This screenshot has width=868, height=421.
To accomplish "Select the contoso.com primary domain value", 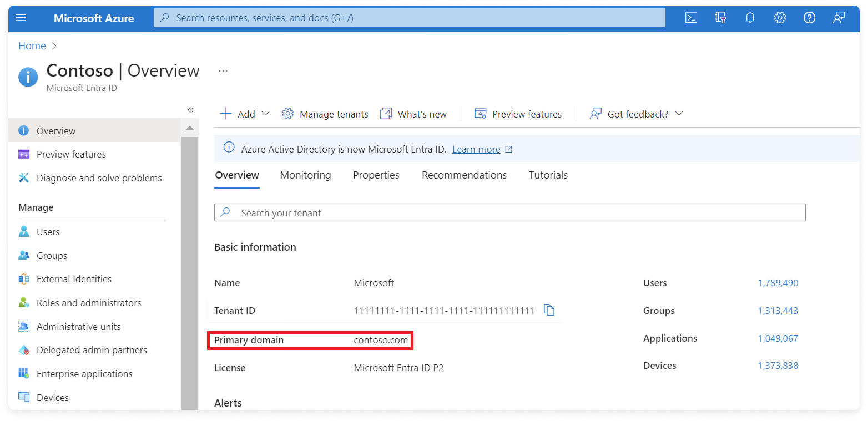I will [x=381, y=340].
